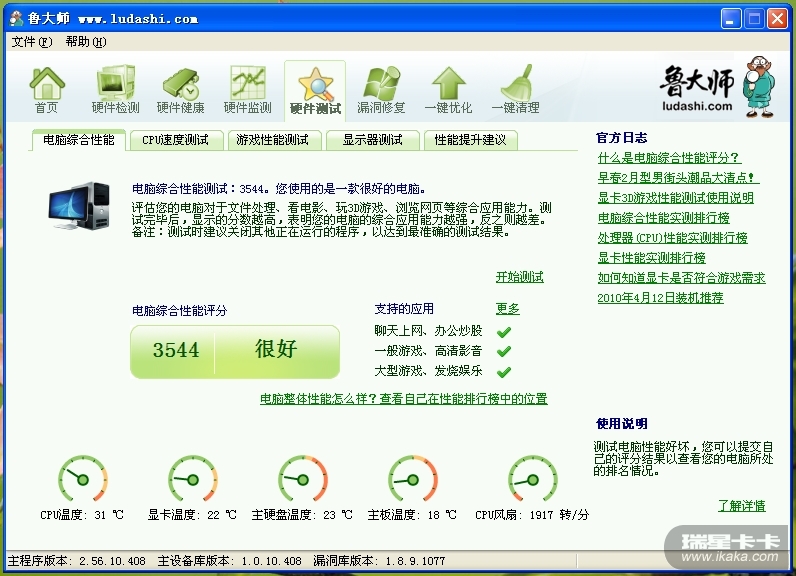
Task: Click the 主硬盘温度 gauge dial
Action: click(303, 479)
